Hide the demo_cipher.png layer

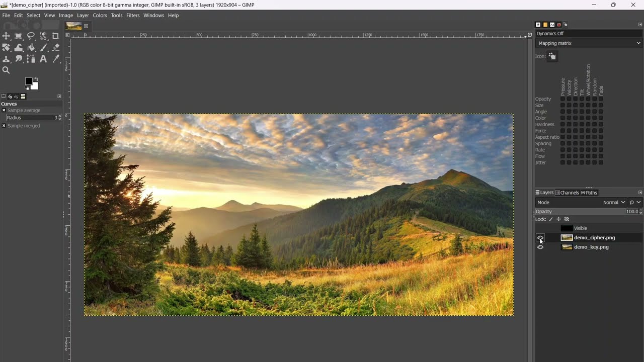tap(540, 238)
